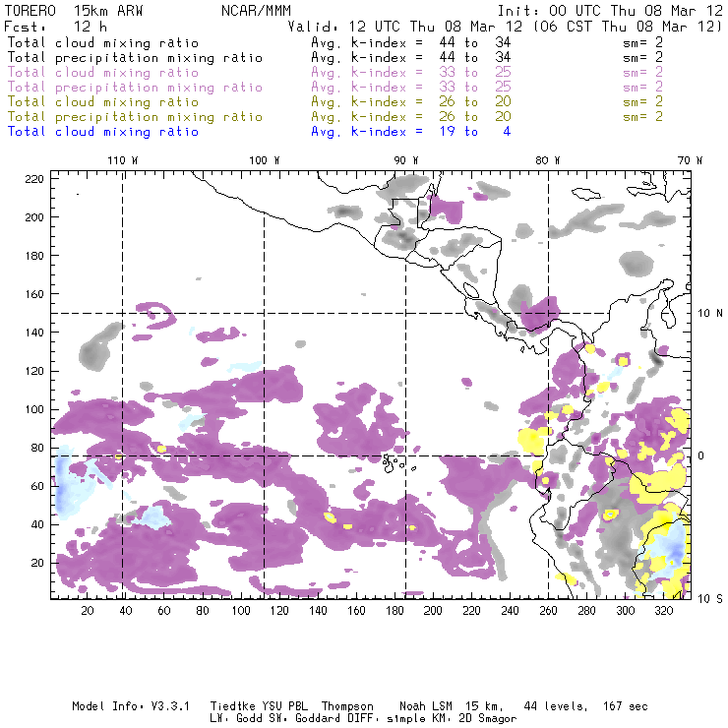The image size is (728, 728).
Task: Select the left-axis '40' tick label
Action: [38, 524]
